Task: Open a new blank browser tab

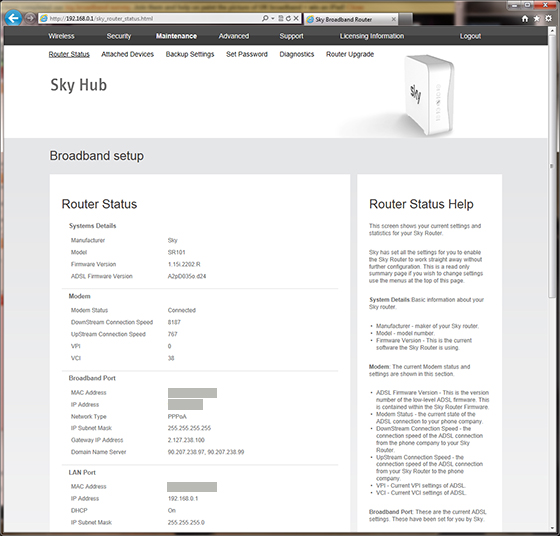Action: (405, 19)
